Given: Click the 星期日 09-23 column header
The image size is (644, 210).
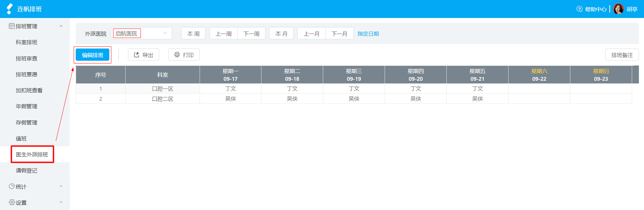Looking at the screenshot, I should click(x=601, y=75).
